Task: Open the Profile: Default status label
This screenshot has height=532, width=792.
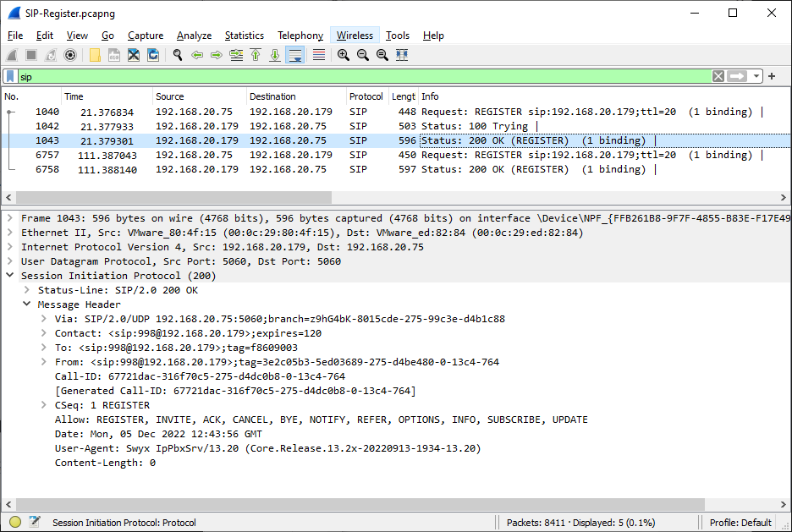Action: pyautogui.click(x=740, y=523)
